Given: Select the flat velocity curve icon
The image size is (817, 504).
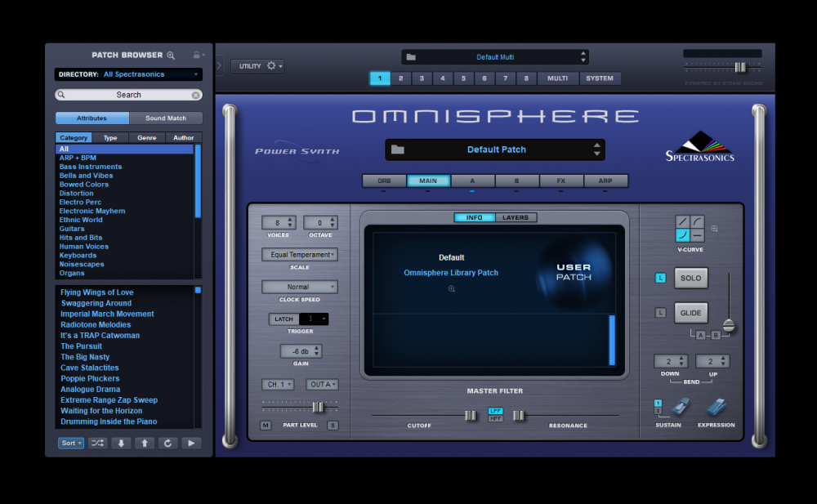Looking at the screenshot, I should (x=697, y=235).
